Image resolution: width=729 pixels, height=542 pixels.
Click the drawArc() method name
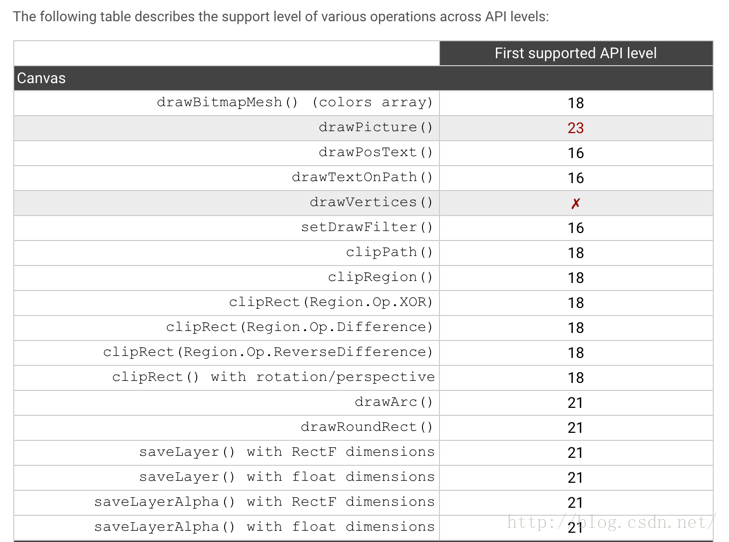394,402
